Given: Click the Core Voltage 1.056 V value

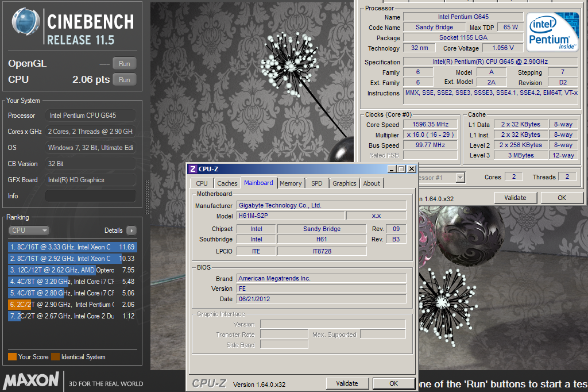Looking at the screenshot, I should click(x=503, y=48).
